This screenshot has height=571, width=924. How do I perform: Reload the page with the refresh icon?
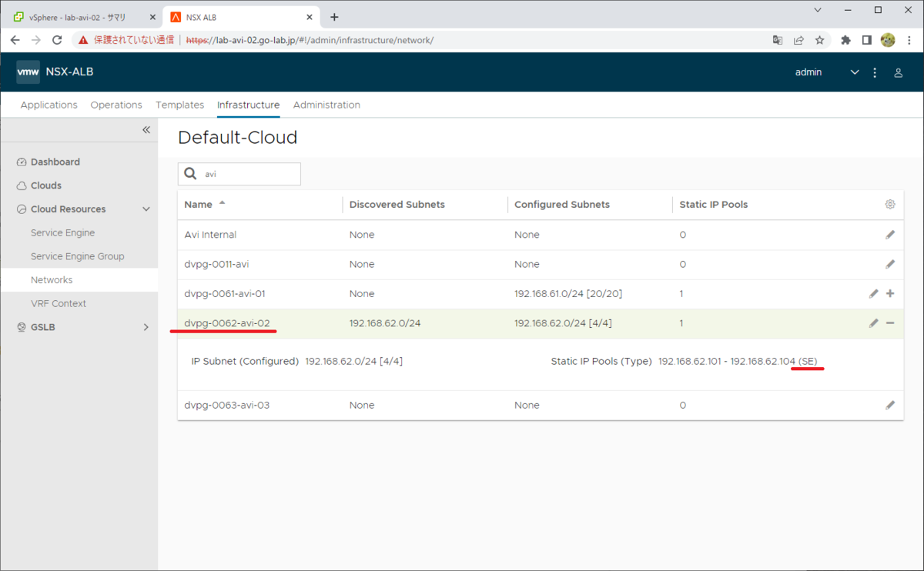click(x=57, y=40)
